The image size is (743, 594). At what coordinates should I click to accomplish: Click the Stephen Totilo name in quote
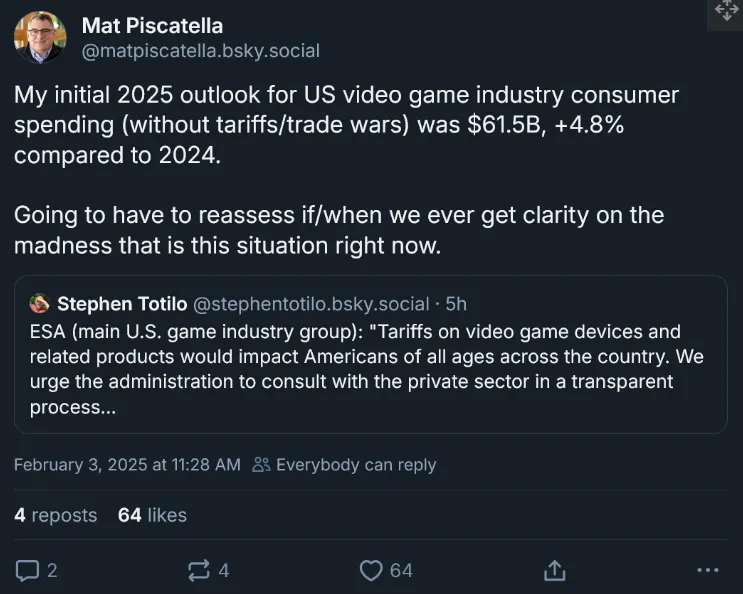(x=121, y=303)
